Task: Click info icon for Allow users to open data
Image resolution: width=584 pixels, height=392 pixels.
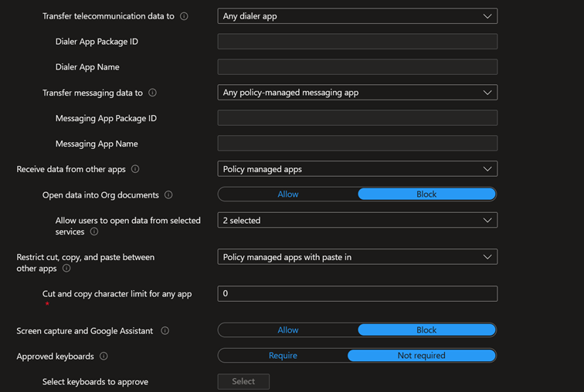Action: pyautogui.click(x=94, y=231)
